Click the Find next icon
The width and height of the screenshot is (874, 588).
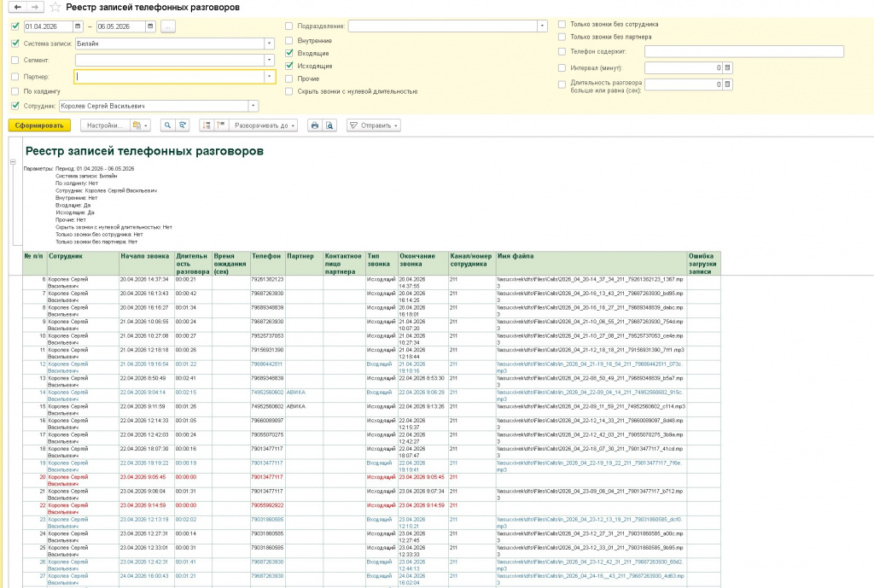click(x=182, y=125)
